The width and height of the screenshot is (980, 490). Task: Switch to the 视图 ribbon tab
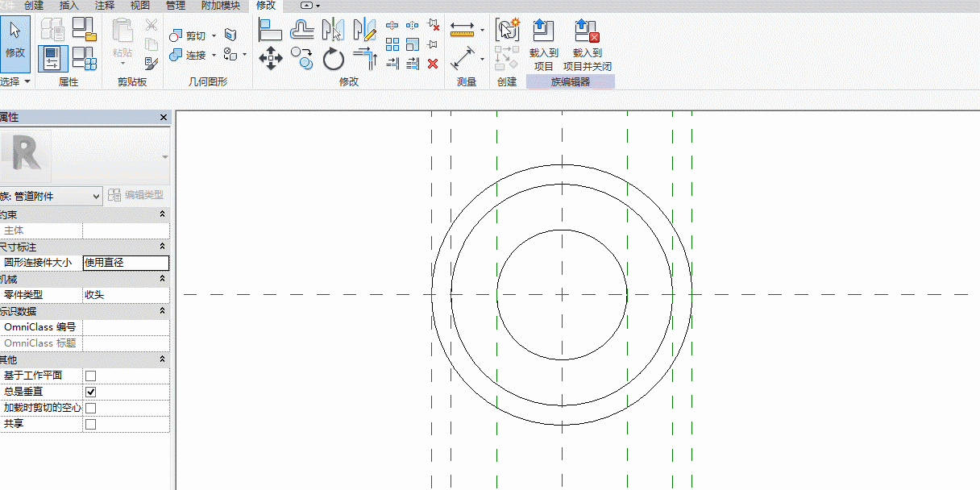tap(140, 6)
